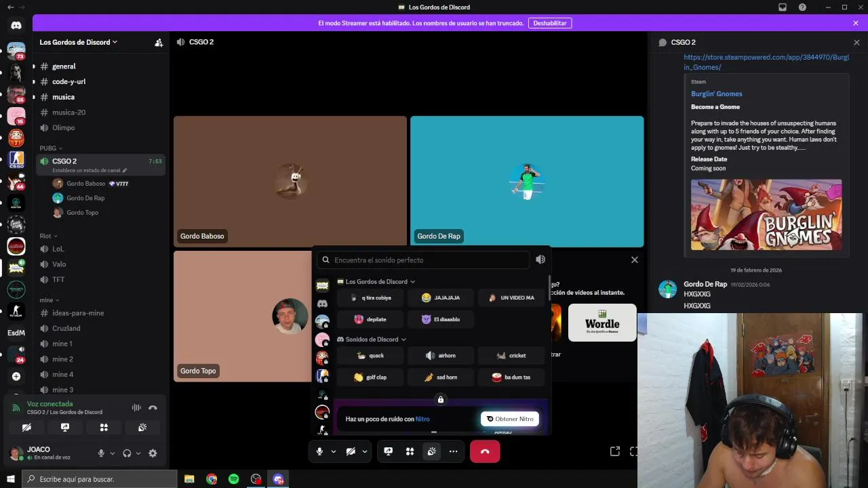Screen dimensions: 868x488
Task: Add a server with the plus icon
Action: click(16, 376)
